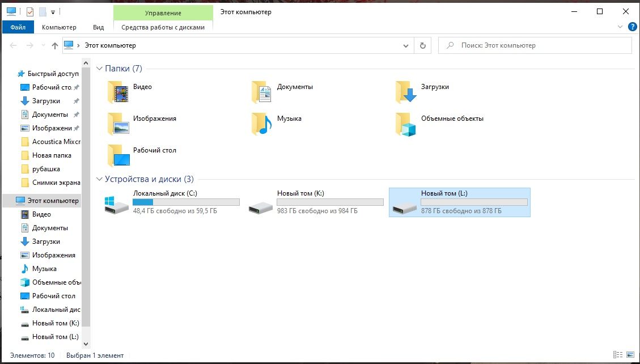640x364 pixels.
Task: Select Новый том (L:) drive icon
Action: [x=405, y=208]
